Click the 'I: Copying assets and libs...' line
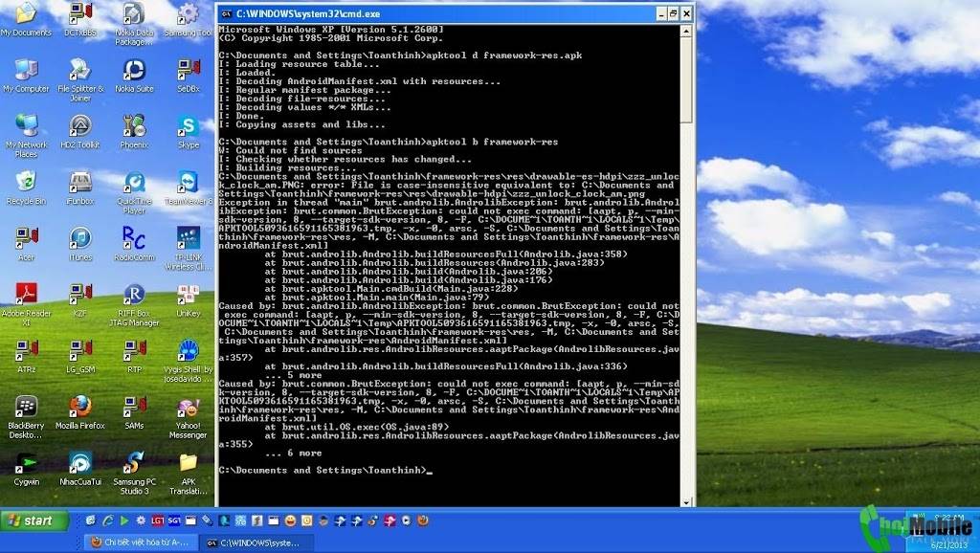The image size is (980, 553). (x=301, y=124)
